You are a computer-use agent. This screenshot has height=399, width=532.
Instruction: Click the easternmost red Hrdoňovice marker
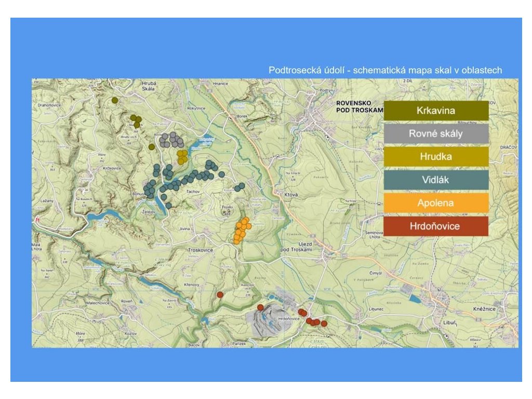pos(324,324)
